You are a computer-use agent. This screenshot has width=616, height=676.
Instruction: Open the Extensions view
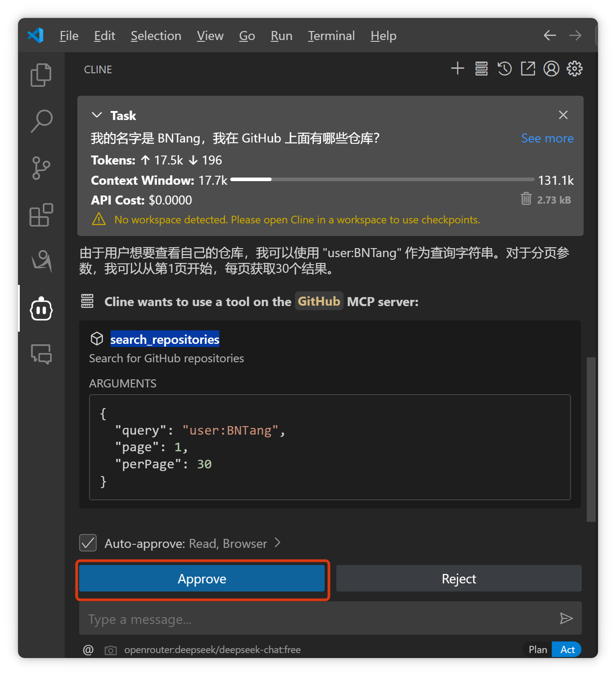click(41, 215)
